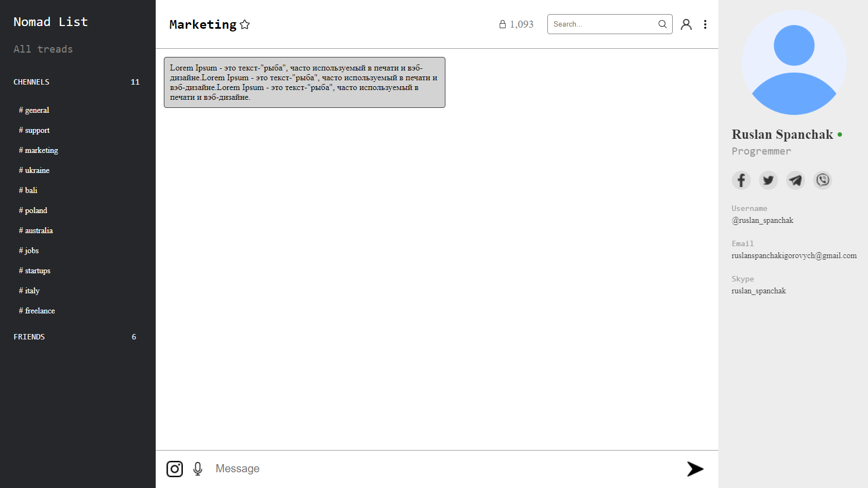Image resolution: width=868 pixels, height=488 pixels.
Task: Open Ruslan's Viber icon
Action: coord(822,180)
